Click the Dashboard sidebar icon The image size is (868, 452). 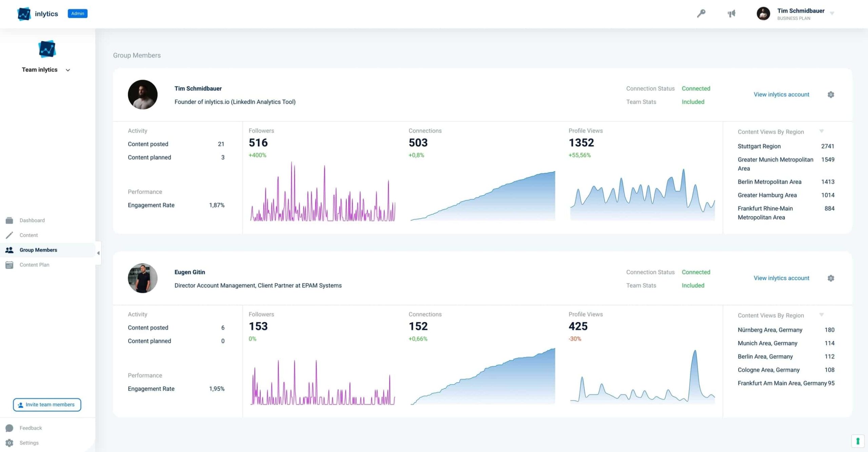[x=9, y=220]
